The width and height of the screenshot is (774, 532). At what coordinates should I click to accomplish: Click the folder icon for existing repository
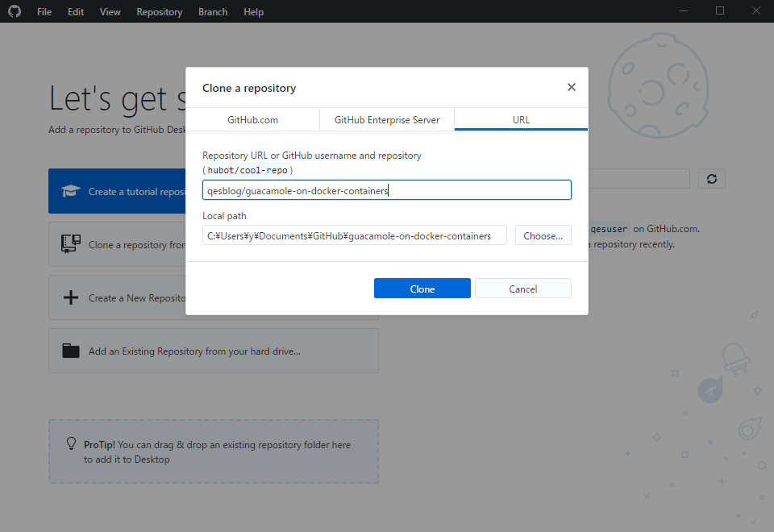71,351
